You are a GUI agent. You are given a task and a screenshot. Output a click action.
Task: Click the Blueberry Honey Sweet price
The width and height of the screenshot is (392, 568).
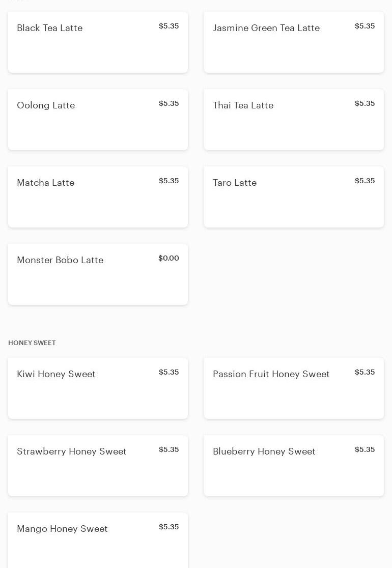pos(365,449)
